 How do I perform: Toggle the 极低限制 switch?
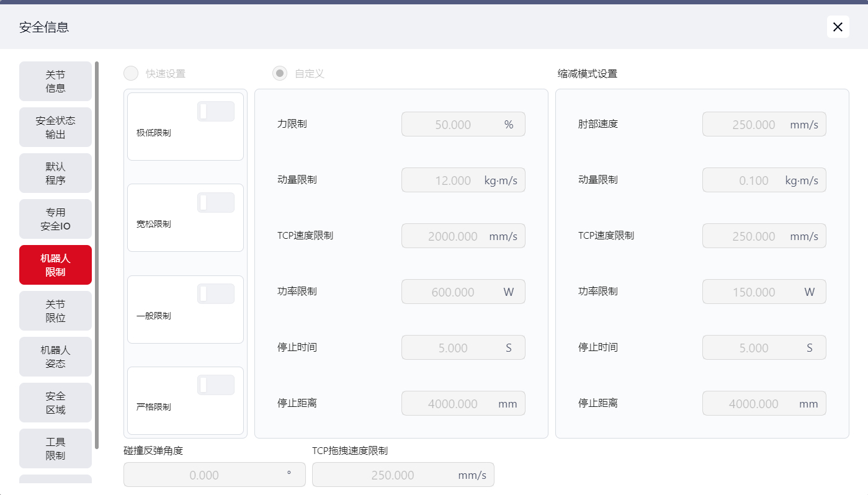tap(215, 112)
